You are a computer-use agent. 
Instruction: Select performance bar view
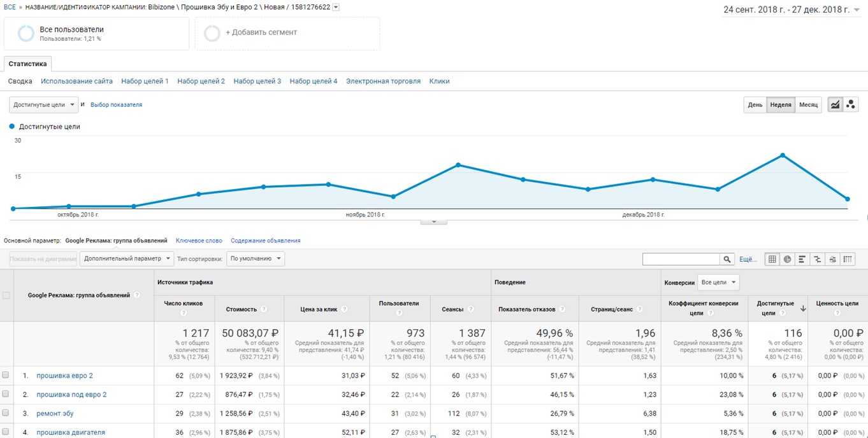tap(802, 259)
